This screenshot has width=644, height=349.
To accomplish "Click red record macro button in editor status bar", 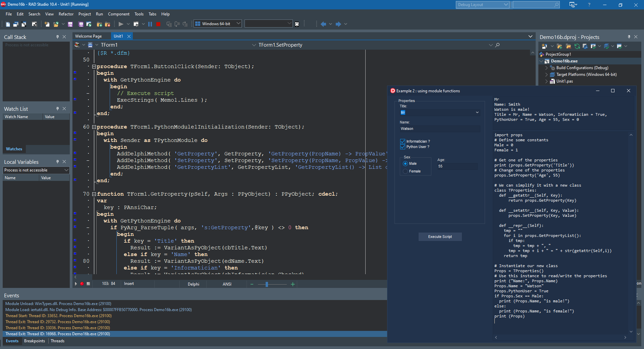I will (82, 284).
